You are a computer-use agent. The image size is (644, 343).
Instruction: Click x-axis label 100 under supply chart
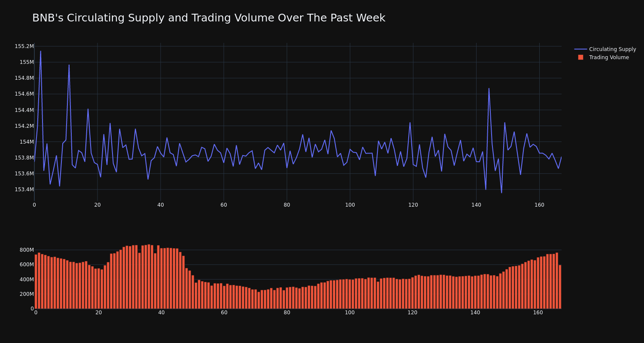click(x=350, y=205)
